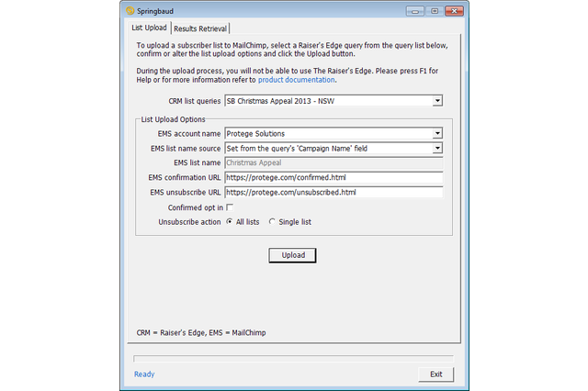Click the upload progress bar

[293, 359]
